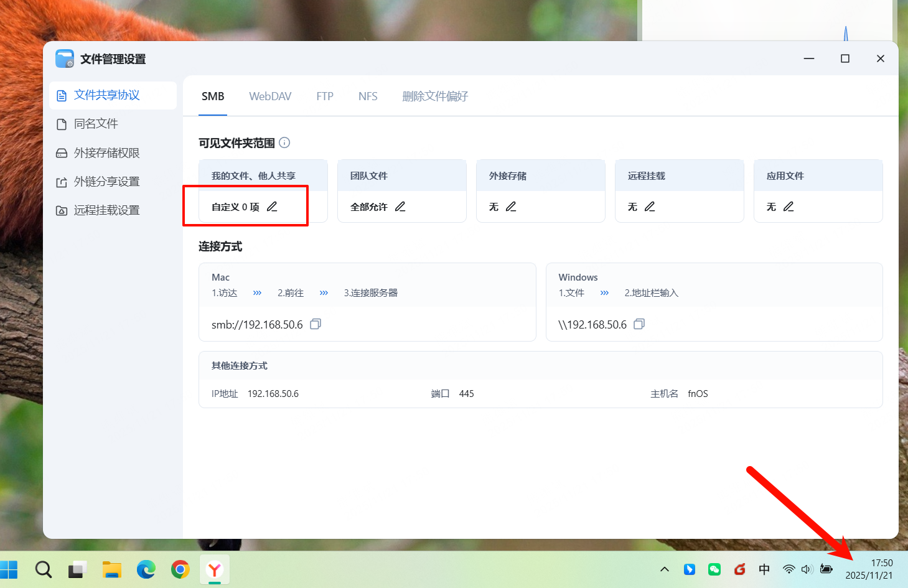Click the hostname value fnOS
This screenshot has height=588, width=908.
pos(698,394)
